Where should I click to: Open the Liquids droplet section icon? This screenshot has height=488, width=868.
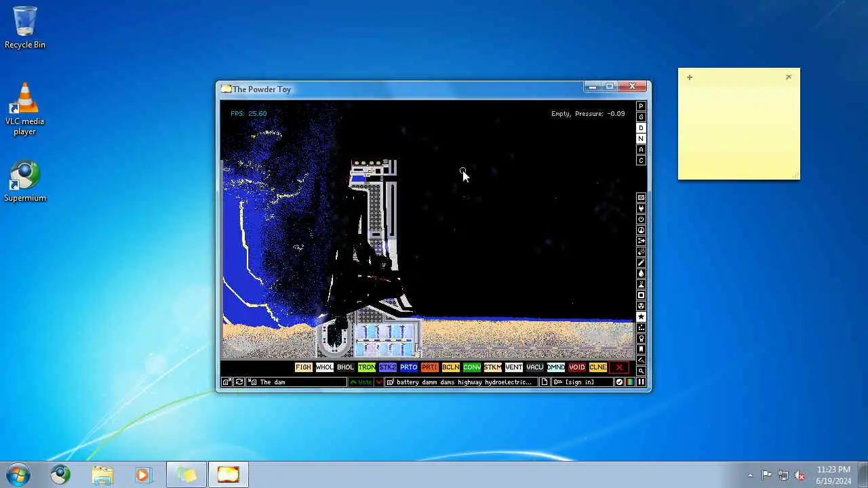point(641,274)
